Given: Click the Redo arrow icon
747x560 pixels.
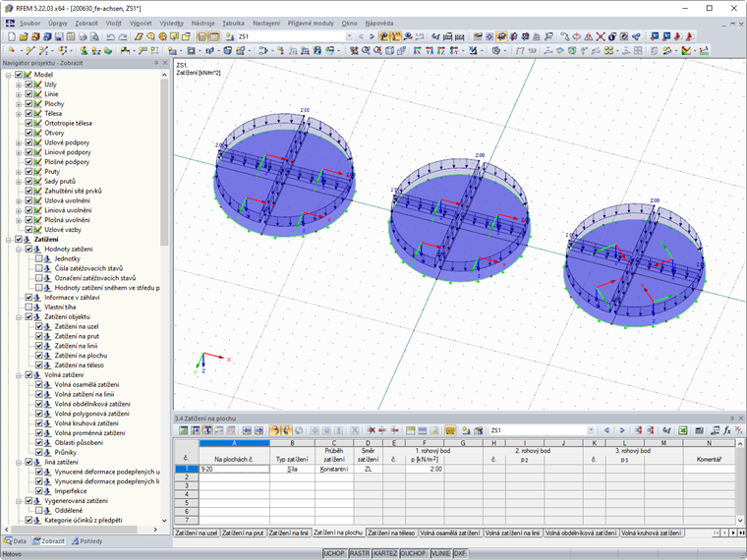Looking at the screenshot, I should point(123,36).
